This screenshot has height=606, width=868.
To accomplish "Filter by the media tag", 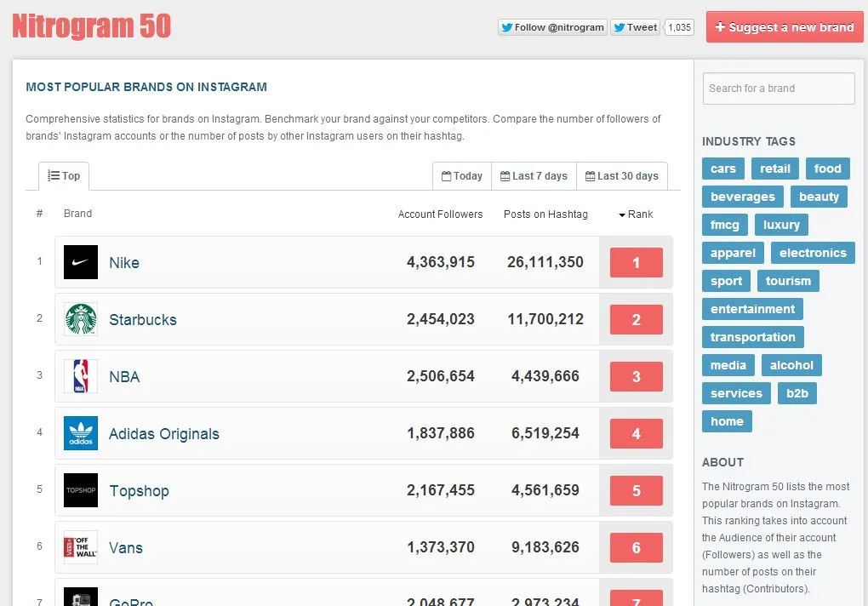I will (x=728, y=366).
